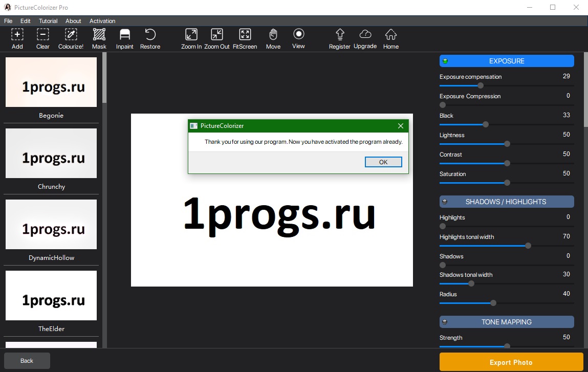The image size is (588, 372).
Task: Toggle the TONE MAPPING section indicator
Action: click(445, 322)
